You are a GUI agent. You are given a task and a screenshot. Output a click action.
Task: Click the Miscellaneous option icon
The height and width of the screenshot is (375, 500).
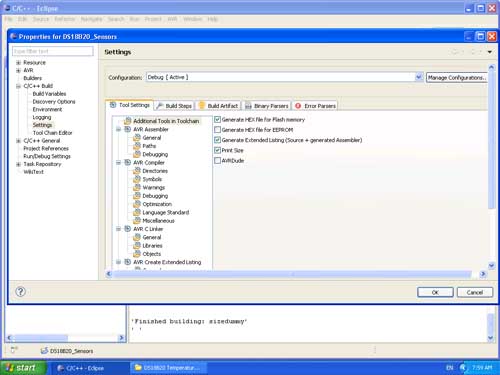pos(137,220)
